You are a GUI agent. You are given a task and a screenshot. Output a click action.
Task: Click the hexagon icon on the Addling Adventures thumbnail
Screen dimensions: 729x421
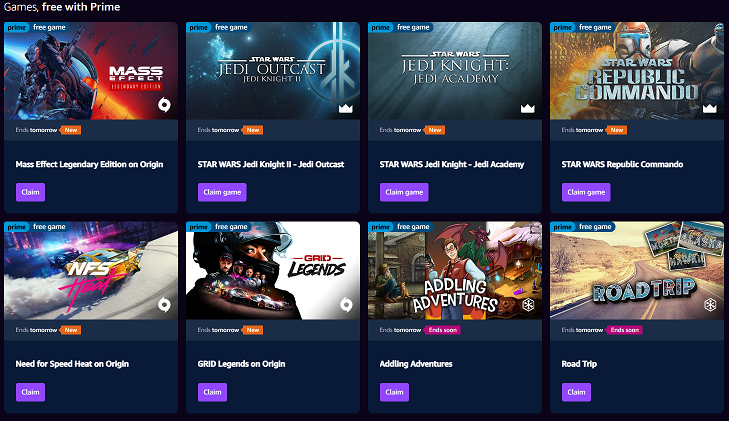[x=528, y=305]
